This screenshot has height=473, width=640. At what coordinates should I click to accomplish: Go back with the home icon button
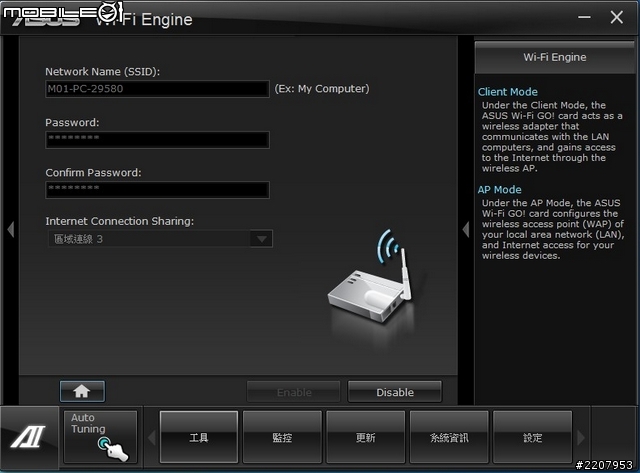click(x=82, y=391)
